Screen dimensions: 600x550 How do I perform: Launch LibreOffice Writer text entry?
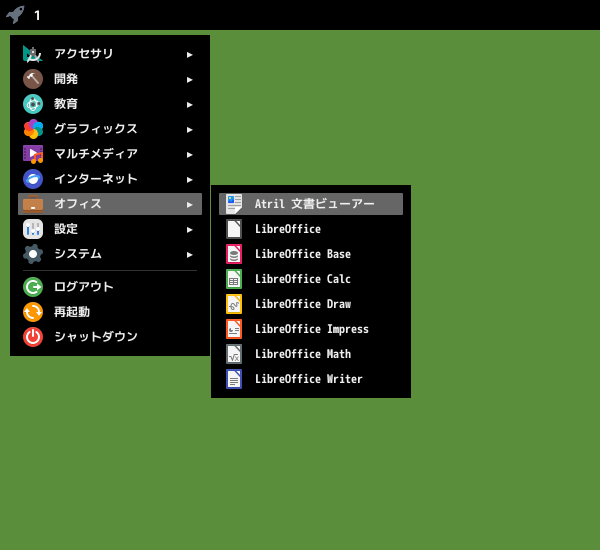point(308,379)
